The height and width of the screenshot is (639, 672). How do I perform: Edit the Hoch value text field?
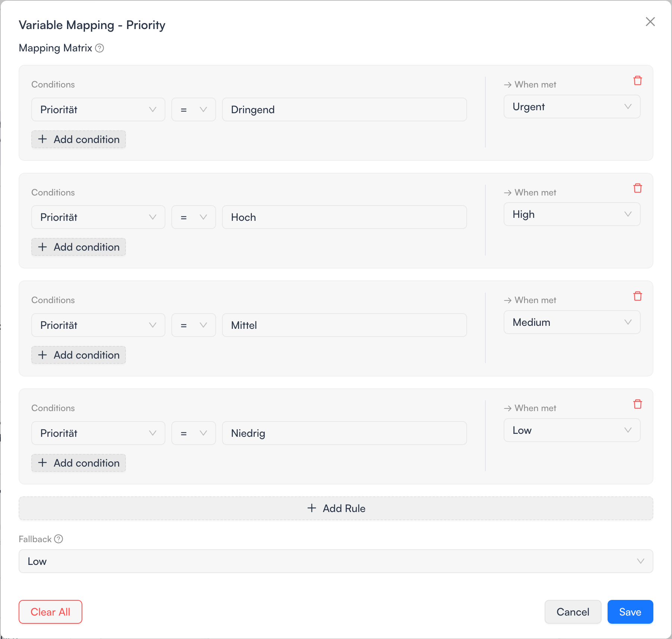point(344,217)
